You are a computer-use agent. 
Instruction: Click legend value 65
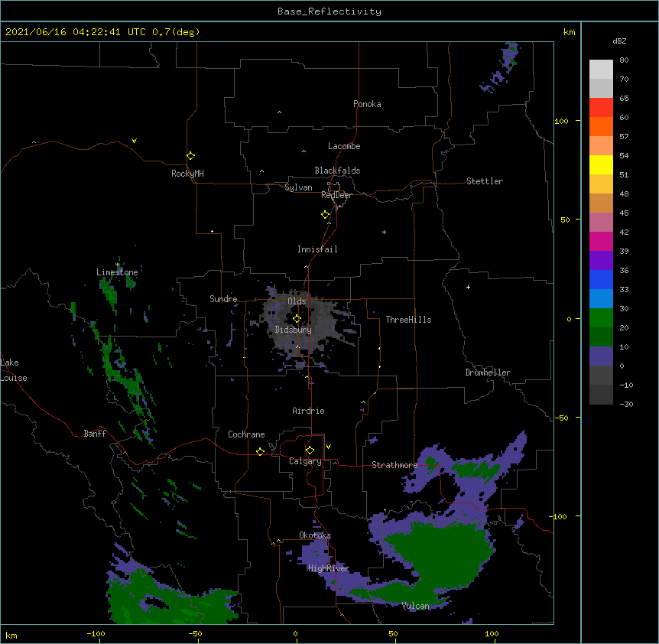point(624,99)
